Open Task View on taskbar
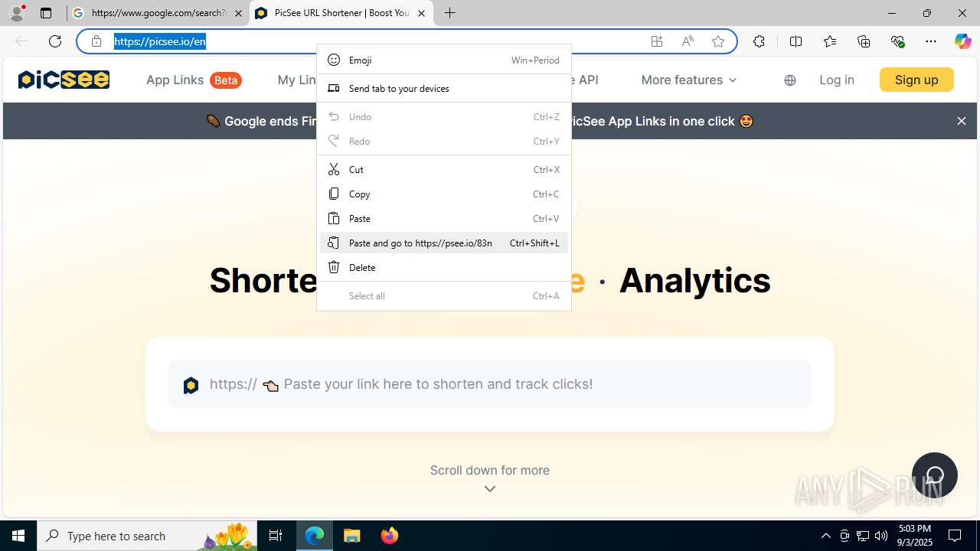980x551 pixels. coord(276,536)
